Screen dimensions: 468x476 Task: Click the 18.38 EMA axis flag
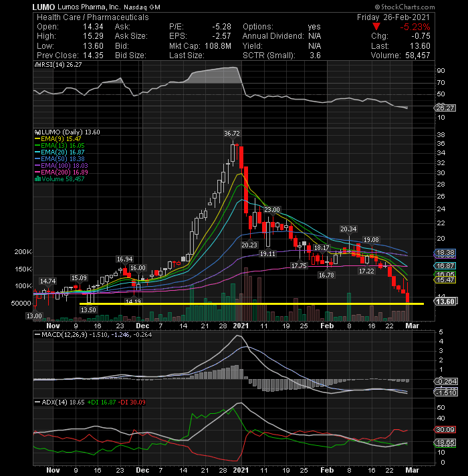(x=445, y=253)
